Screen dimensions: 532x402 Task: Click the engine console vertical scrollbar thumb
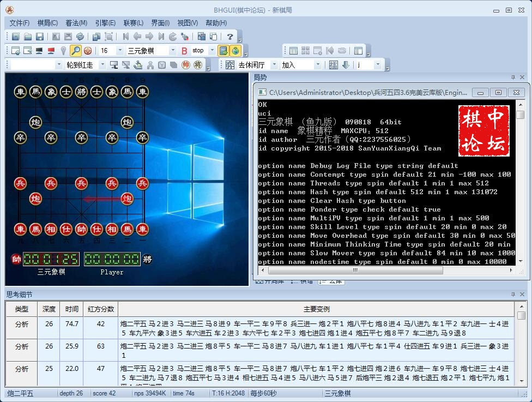(520, 115)
